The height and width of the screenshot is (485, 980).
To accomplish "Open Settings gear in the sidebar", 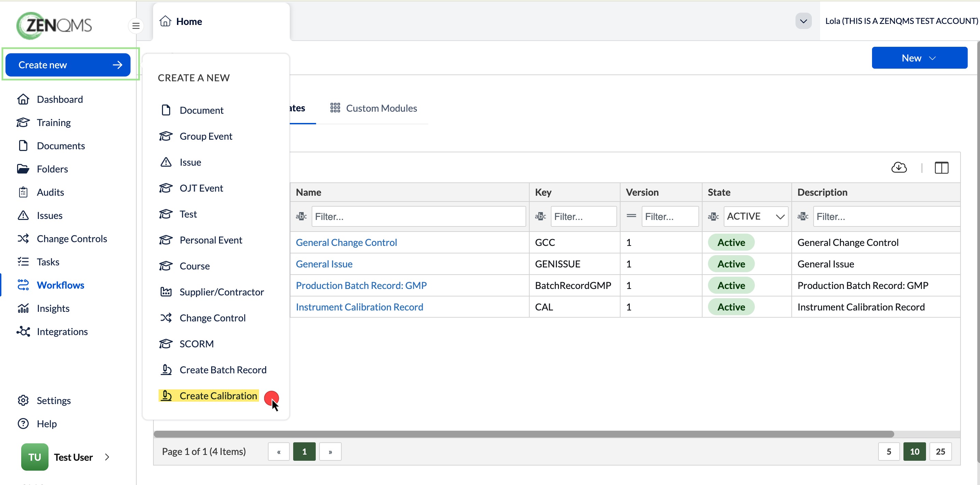I will (x=23, y=400).
